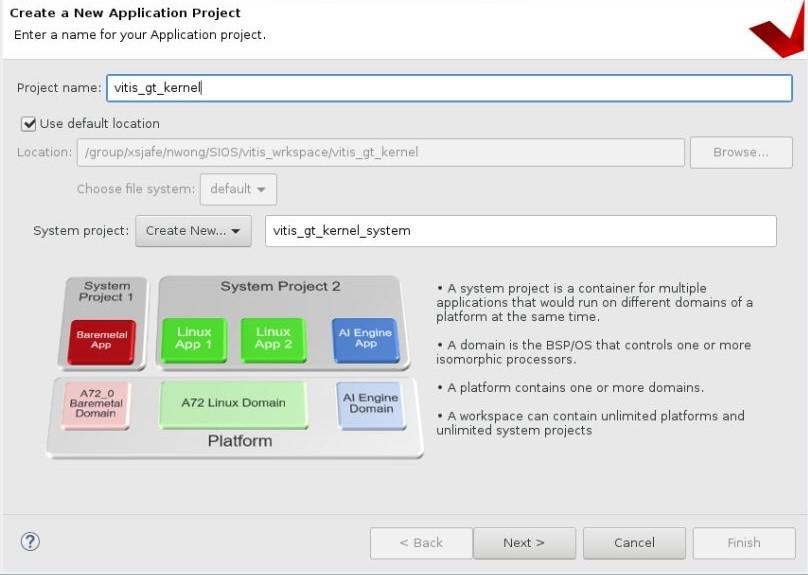Click the blue AI Engine App block
Screen dimensions: 808x575
coord(365,340)
